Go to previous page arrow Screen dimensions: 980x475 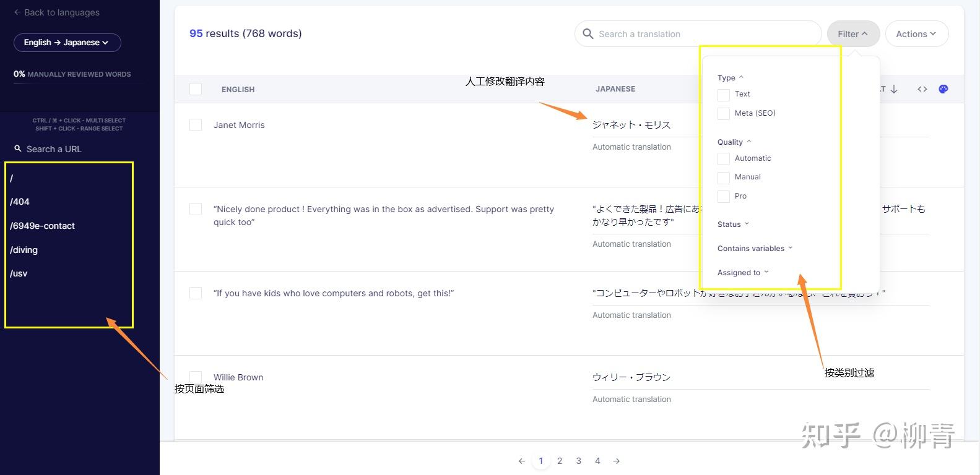(x=522, y=461)
